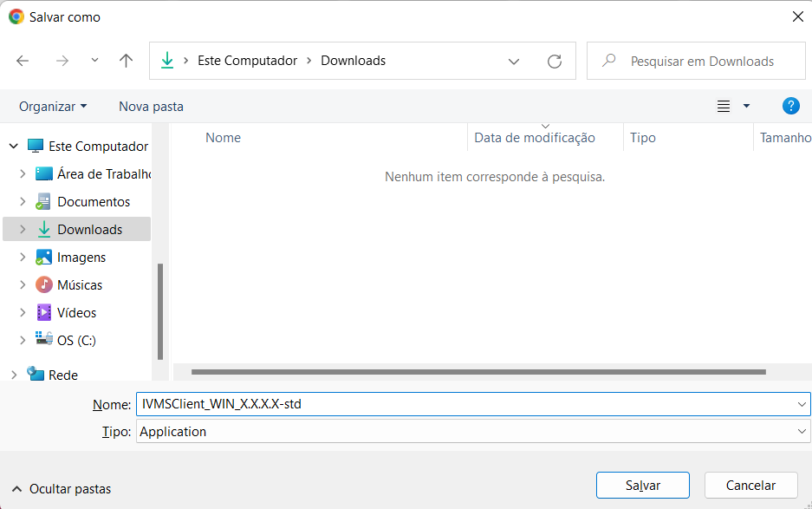
Task: Open the address bar history dropdown
Action: [x=514, y=61]
